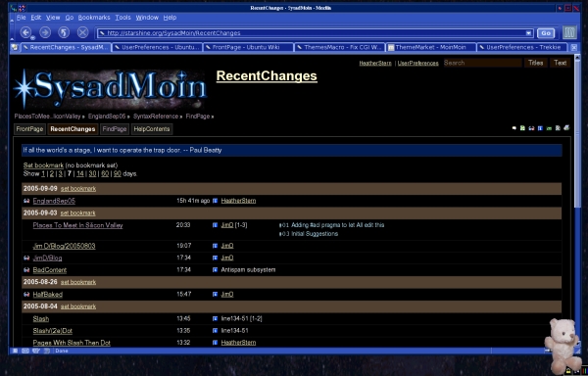Click the diff icon beside EnglandSep05
Screen dimensions: 588x376
coord(26,201)
